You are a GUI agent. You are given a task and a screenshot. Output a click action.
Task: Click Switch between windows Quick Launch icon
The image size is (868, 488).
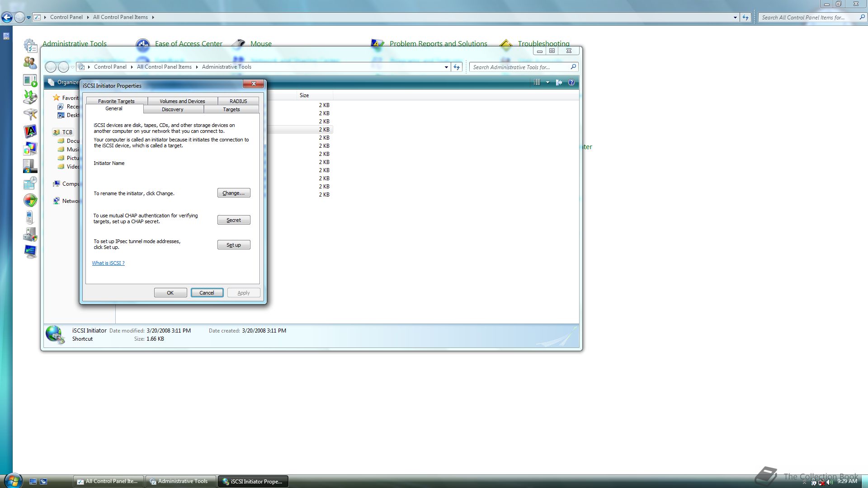(x=43, y=482)
